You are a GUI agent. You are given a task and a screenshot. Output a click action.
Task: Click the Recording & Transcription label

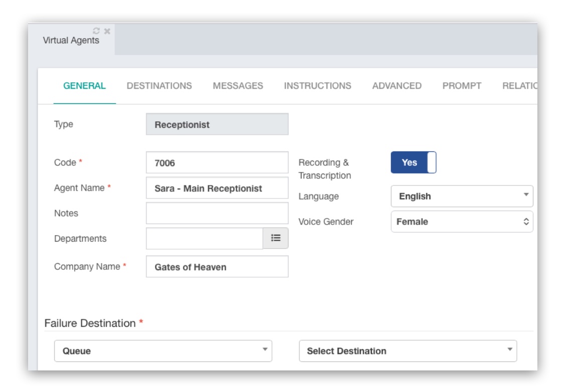tap(325, 169)
